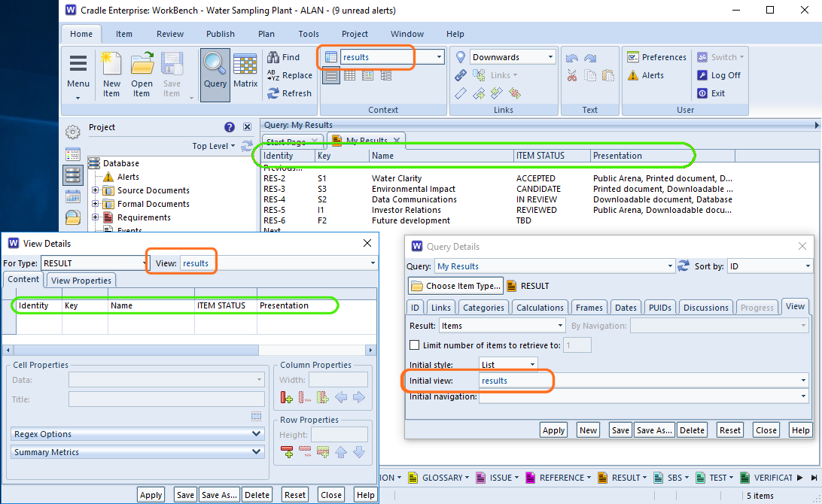Screen dimensions: 822x504
Task: Open the Item ribbon tab
Action: click(x=123, y=34)
